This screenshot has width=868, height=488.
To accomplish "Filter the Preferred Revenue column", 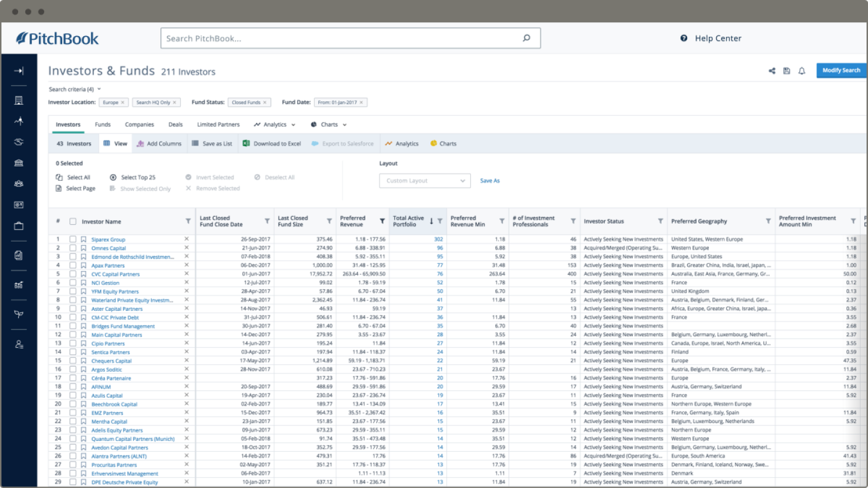I will click(x=382, y=221).
